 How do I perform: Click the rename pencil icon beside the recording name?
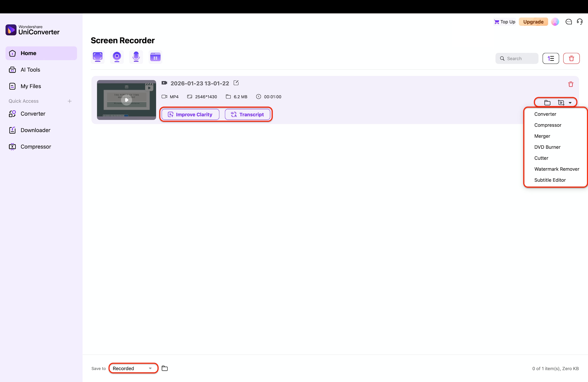(x=236, y=83)
